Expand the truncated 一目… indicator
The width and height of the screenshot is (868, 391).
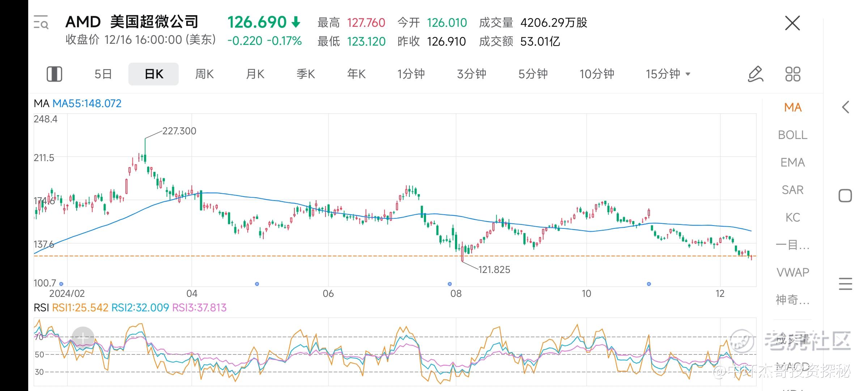tap(792, 245)
